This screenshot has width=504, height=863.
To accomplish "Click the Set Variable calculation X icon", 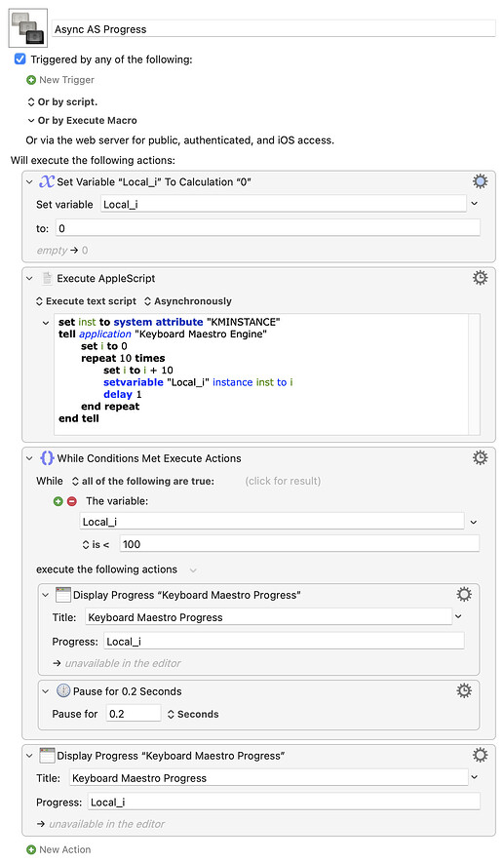I will coord(48,181).
